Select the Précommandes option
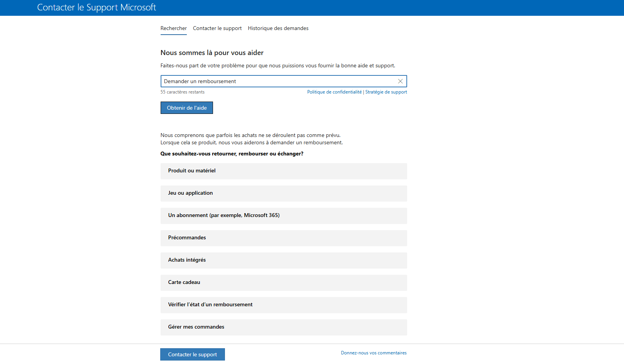The height and width of the screenshot is (364, 624). click(284, 238)
